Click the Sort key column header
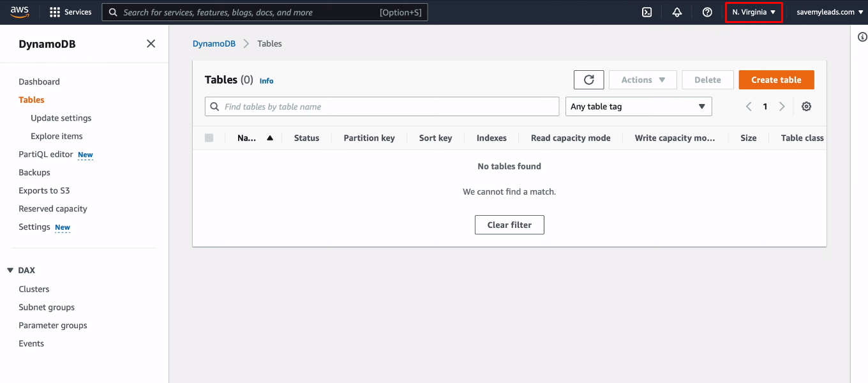Viewport: 868px width, 383px height. click(435, 138)
